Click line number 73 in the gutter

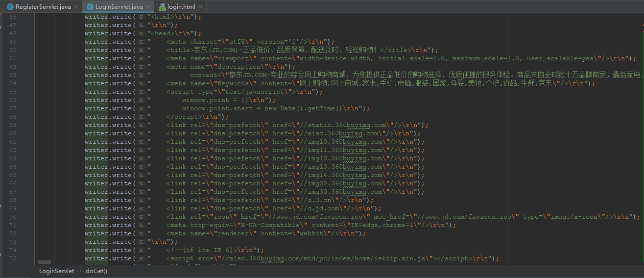tap(13, 242)
